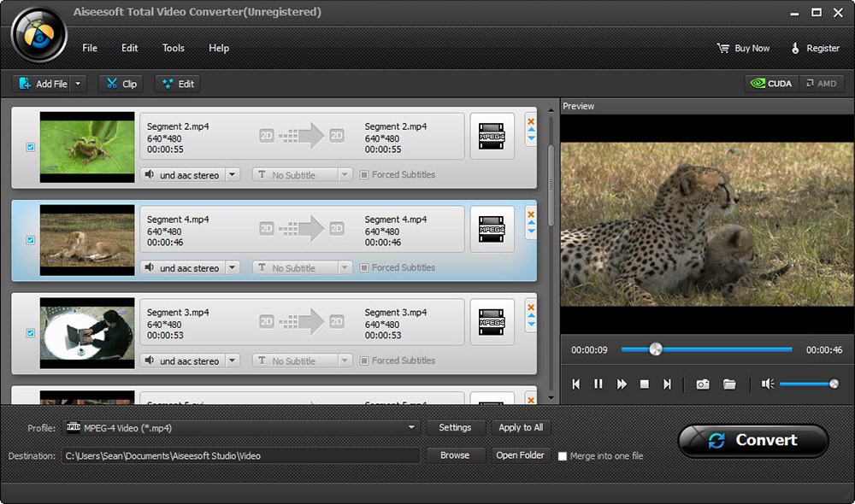
Task: Open audio track dropdown for Segment 2.mp4
Action: pyautogui.click(x=233, y=175)
